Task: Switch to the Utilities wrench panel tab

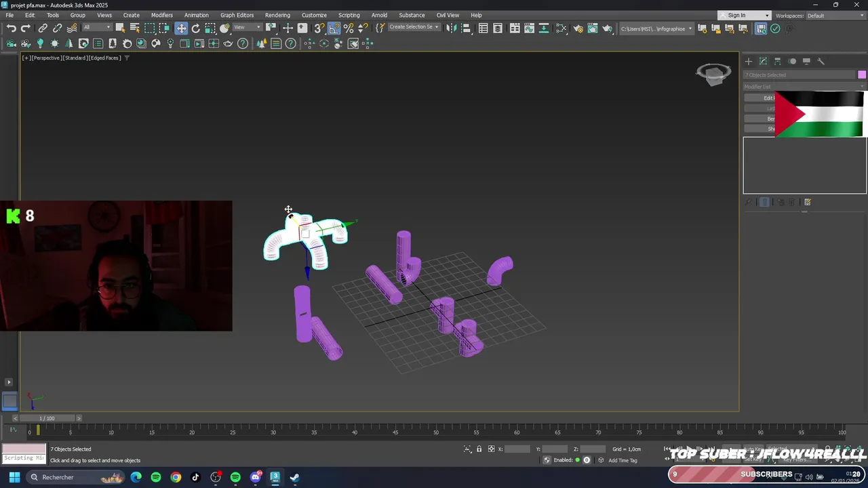Action: click(x=821, y=61)
